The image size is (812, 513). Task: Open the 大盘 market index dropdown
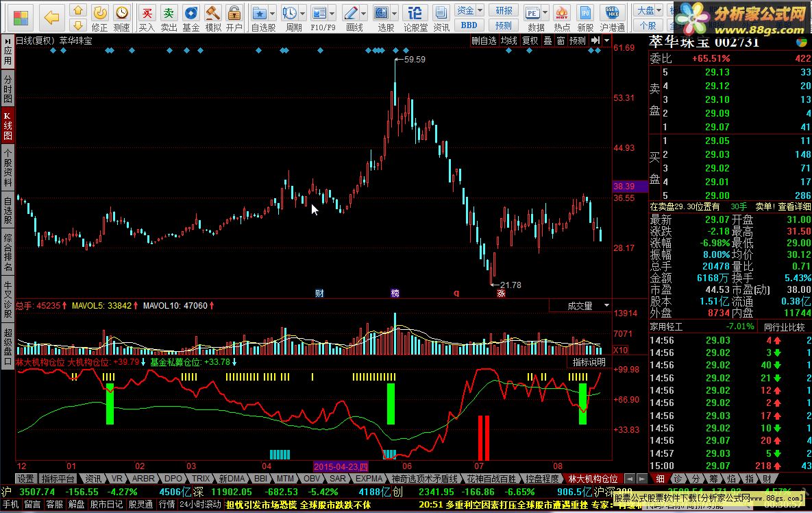(x=649, y=10)
